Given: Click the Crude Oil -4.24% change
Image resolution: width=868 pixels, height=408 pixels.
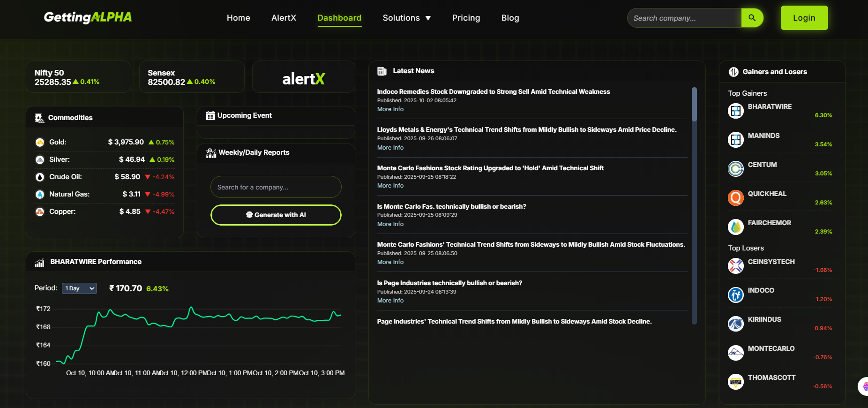Looking at the screenshot, I should 160,177.
